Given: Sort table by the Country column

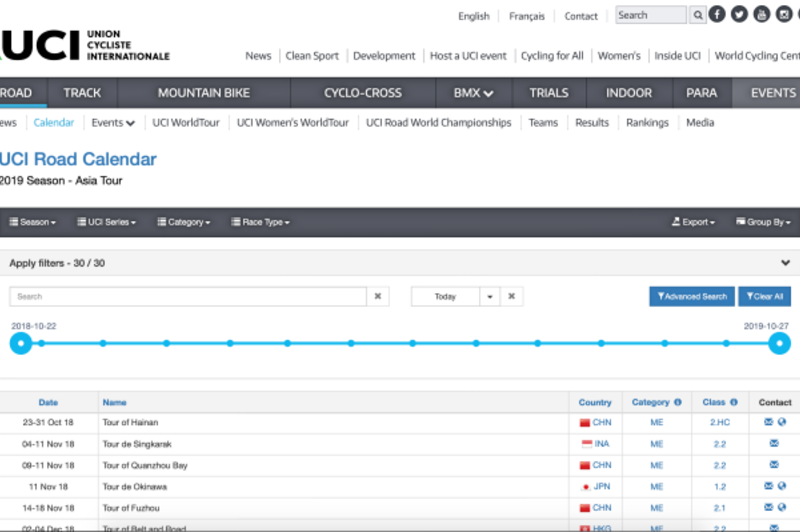Looking at the screenshot, I should point(595,402).
